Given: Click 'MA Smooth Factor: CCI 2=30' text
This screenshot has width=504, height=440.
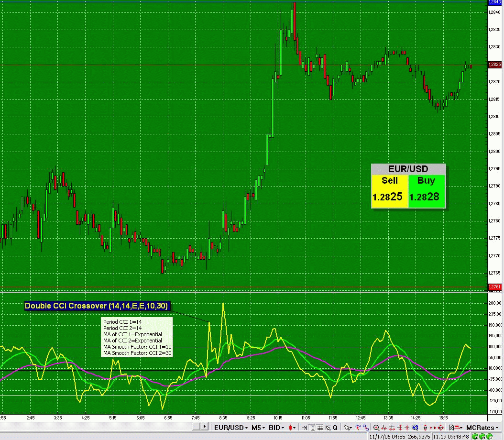Looking at the screenshot, I should pos(137,353).
